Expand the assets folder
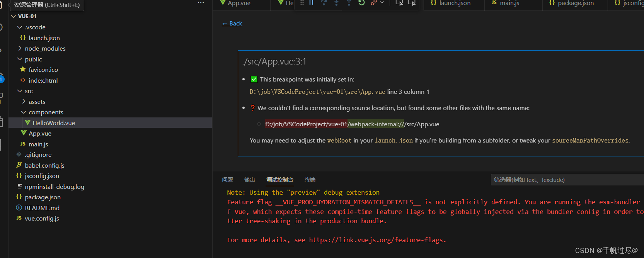Screen dimensions: 644x258 [x=37, y=102]
